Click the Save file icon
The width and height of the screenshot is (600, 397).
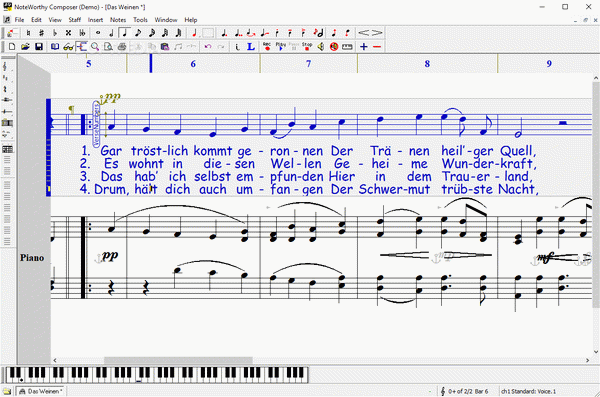[39, 47]
